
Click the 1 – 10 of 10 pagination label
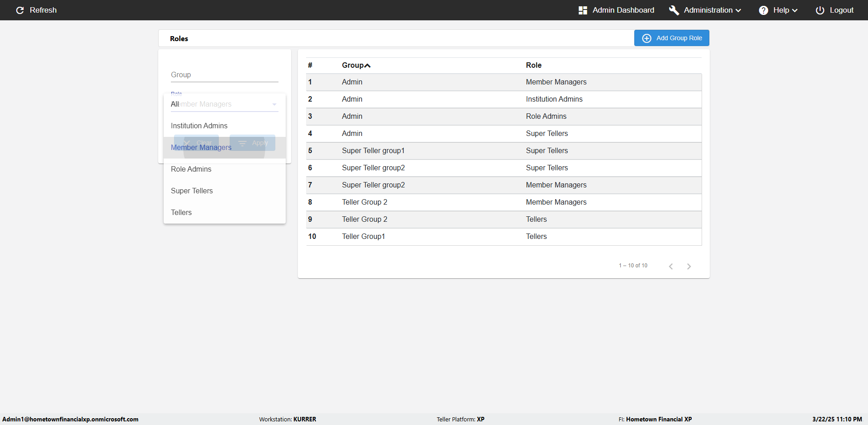click(633, 266)
